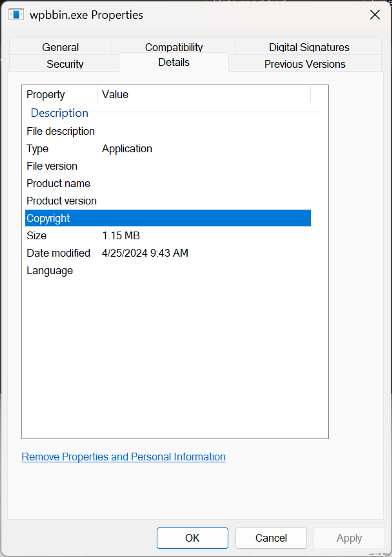Open the Digital Signatures tab
Screen dimensions: 392x557
point(309,47)
